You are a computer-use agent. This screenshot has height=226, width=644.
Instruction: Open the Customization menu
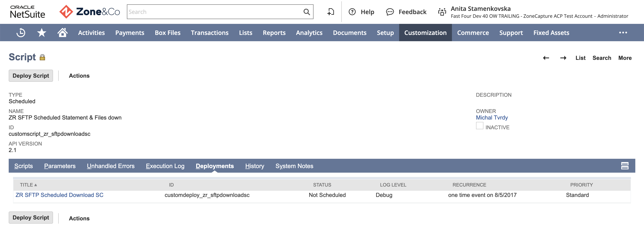click(x=425, y=33)
